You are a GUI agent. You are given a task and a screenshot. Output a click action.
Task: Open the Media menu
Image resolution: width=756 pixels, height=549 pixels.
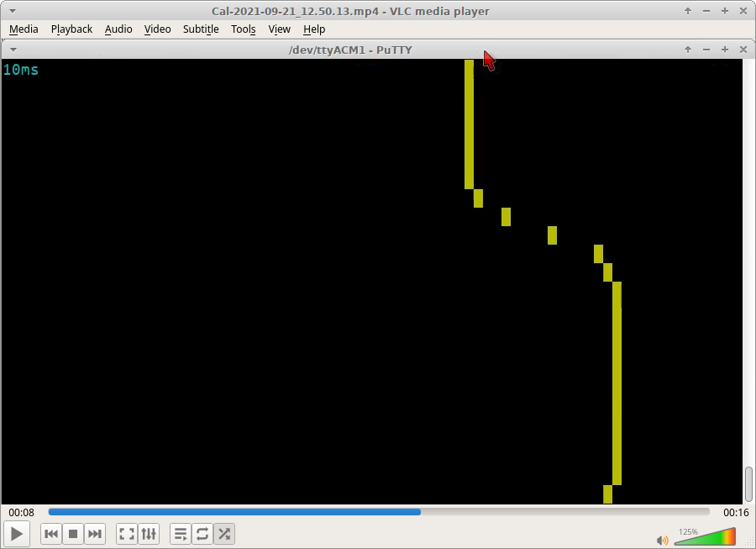coord(24,29)
